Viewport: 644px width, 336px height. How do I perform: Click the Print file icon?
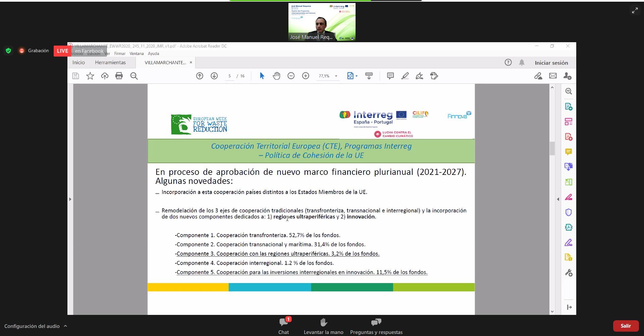[x=119, y=76]
